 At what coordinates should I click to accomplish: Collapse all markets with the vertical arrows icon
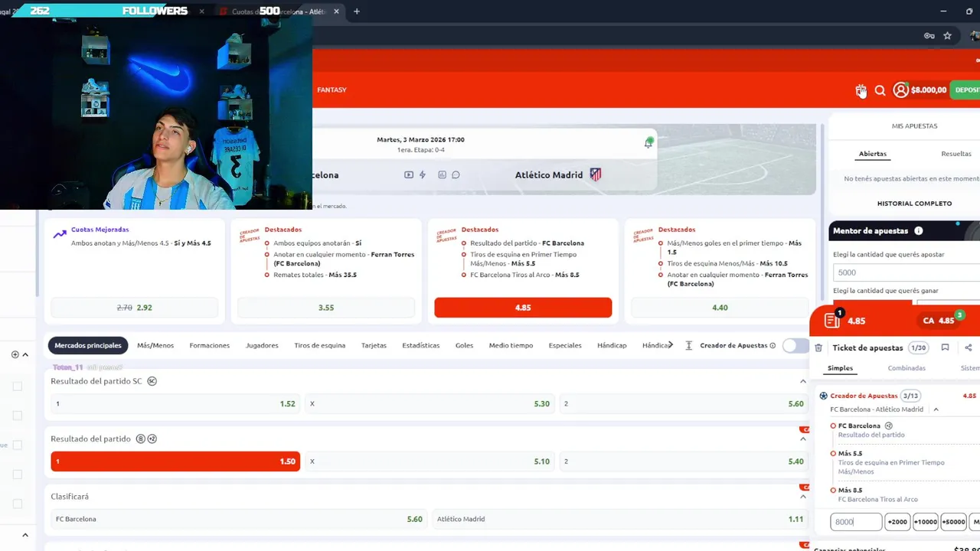(688, 346)
